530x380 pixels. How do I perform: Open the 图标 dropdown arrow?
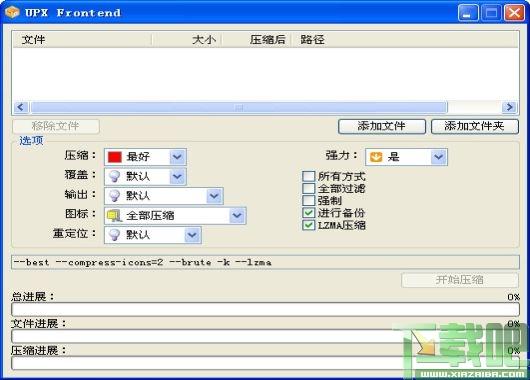[x=237, y=215]
